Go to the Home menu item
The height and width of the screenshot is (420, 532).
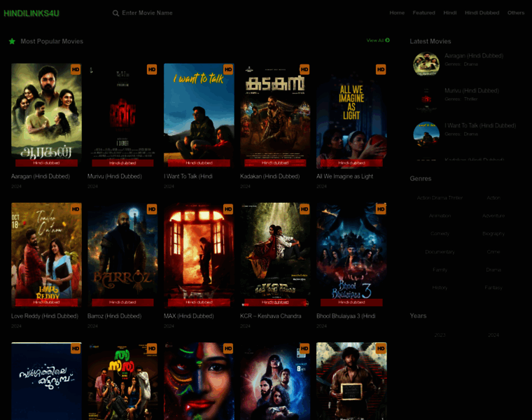397,13
